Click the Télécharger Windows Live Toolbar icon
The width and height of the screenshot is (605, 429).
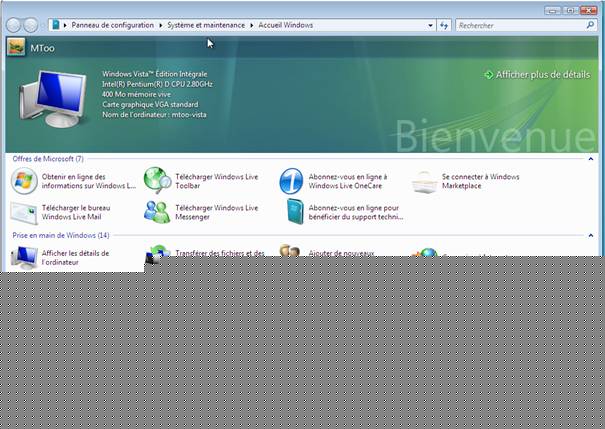tap(157, 181)
